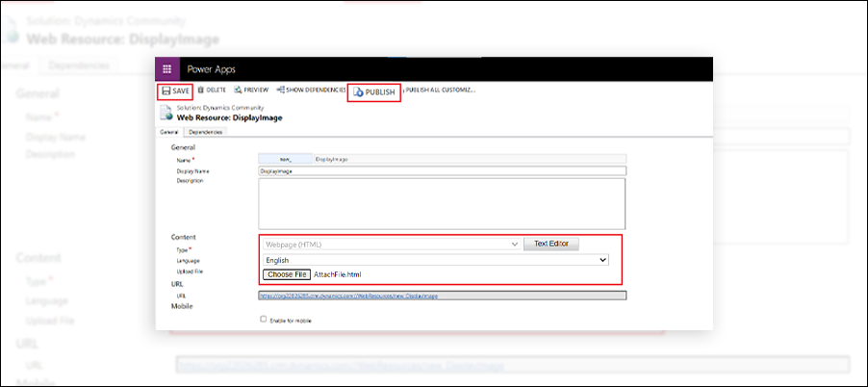Open the Language dropdown set to English
This screenshot has height=387, width=868.
[x=436, y=260]
